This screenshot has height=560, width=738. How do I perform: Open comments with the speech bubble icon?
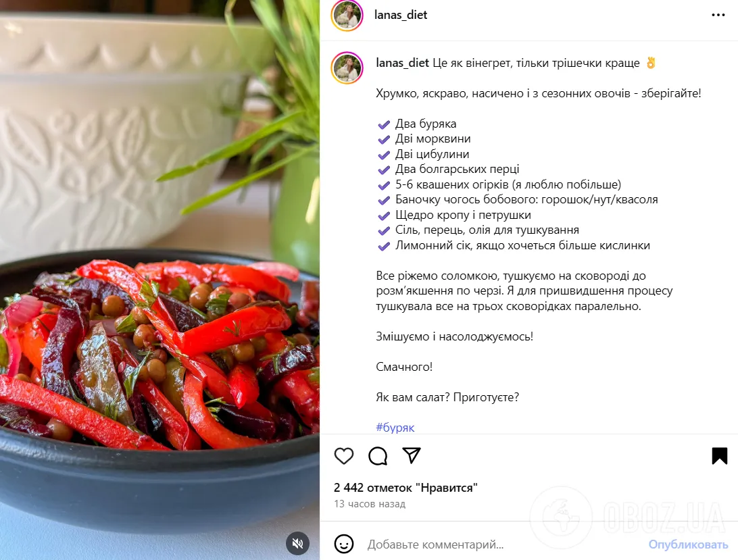point(378,456)
